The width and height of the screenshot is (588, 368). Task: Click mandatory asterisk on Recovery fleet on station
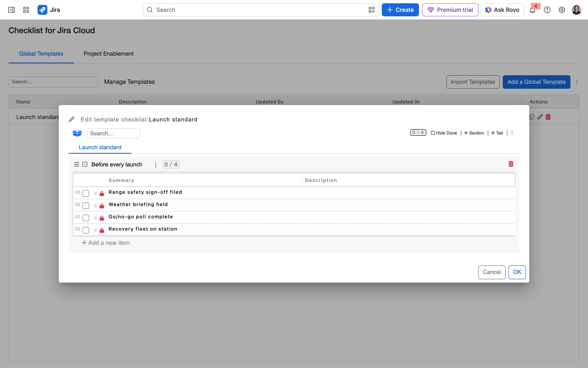(x=96, y=230)
